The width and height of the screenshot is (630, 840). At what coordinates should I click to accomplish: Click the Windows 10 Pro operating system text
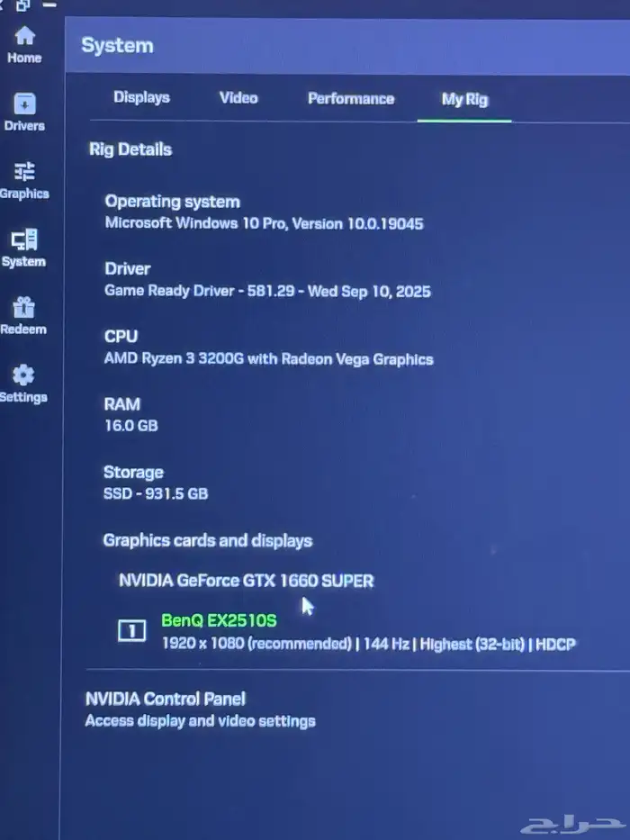[264, 223]
